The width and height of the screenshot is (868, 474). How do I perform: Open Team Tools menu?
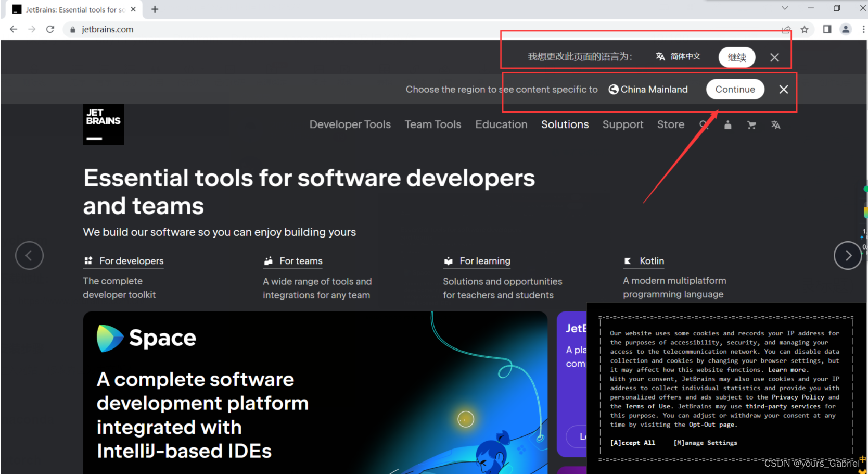pos(433,124)
